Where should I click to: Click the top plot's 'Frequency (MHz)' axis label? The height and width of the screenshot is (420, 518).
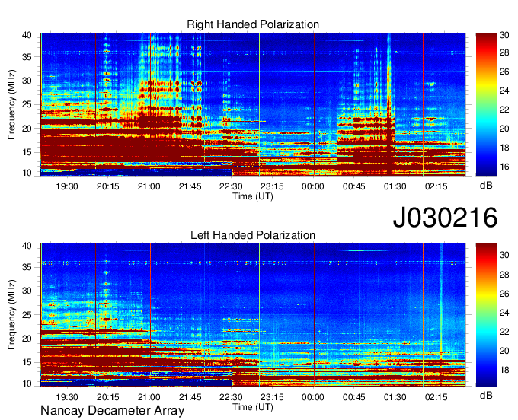pyautogui.click(x=11, y=104)
